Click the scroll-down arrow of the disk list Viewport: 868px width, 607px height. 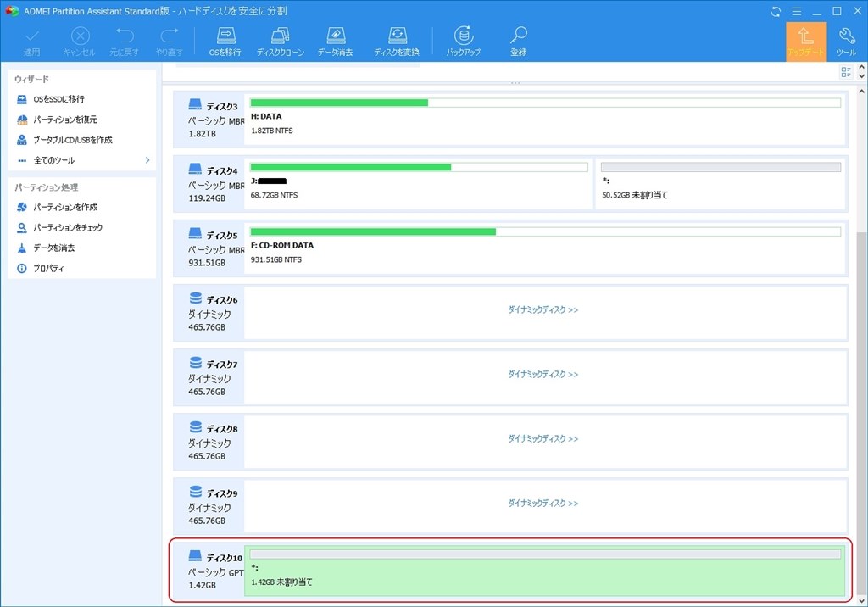[x=862, y=600]
